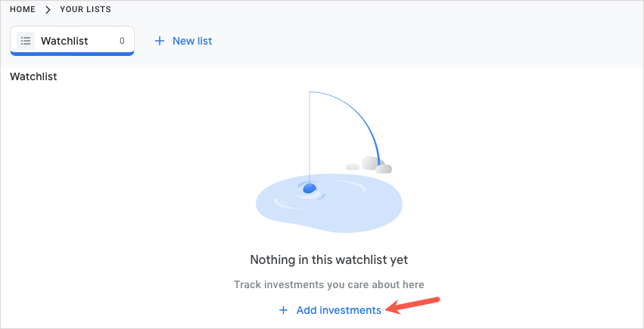
Task: Click the 'Track investments you care about here' text
Action: (x=328, y=284)
